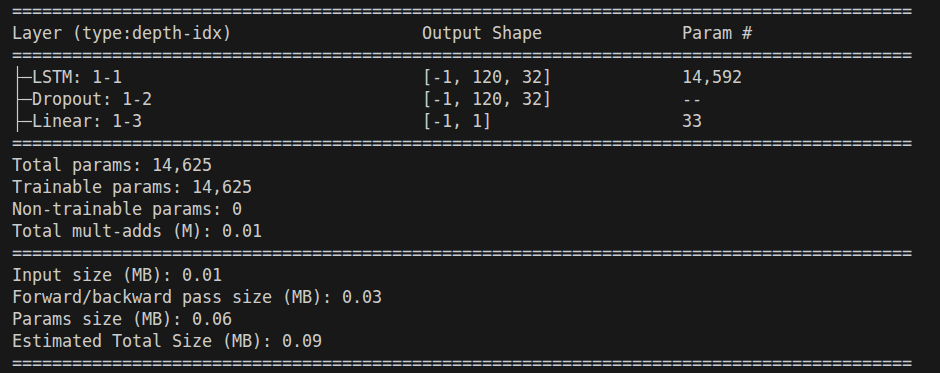This screenshot has width=940, height=373.
Task: Click the Output Shape column header
Action: [481, 34]
